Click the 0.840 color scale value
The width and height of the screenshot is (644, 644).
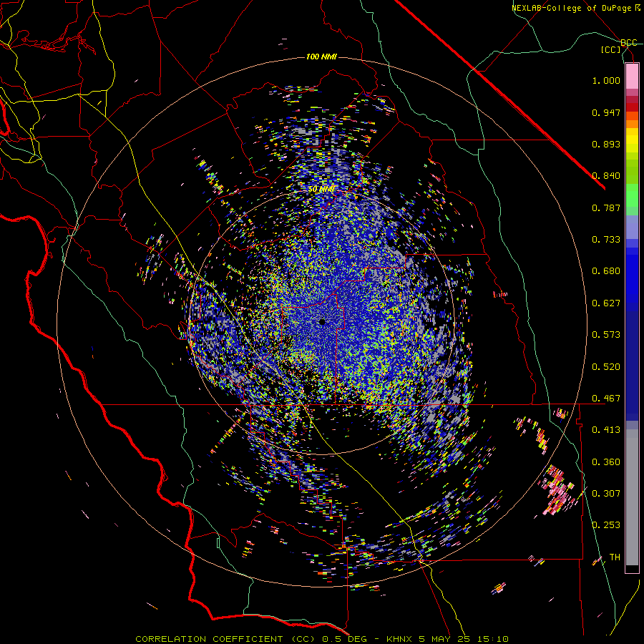[x=606, y=176]
